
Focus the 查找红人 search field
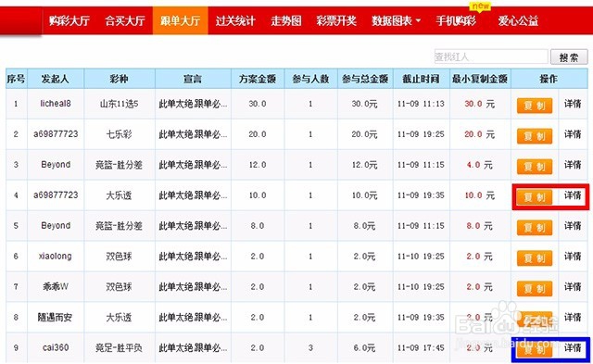coord(491,57)
